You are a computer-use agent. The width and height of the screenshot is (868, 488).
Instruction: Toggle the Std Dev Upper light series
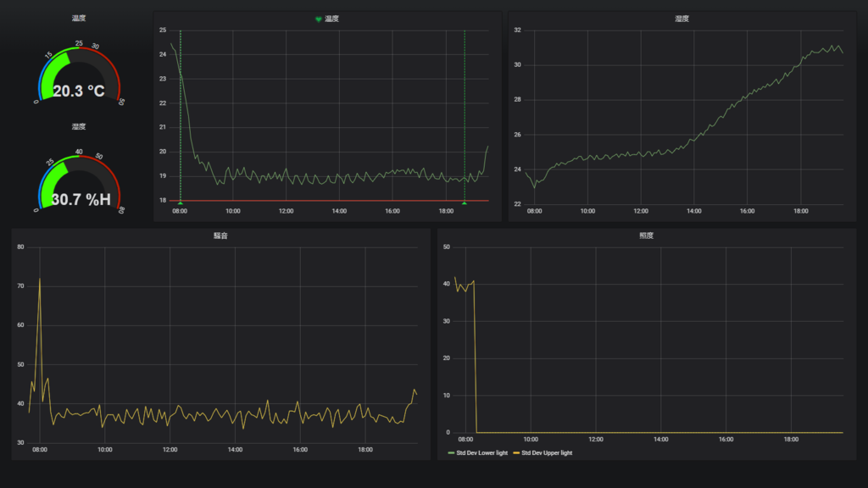pos(543,453)
